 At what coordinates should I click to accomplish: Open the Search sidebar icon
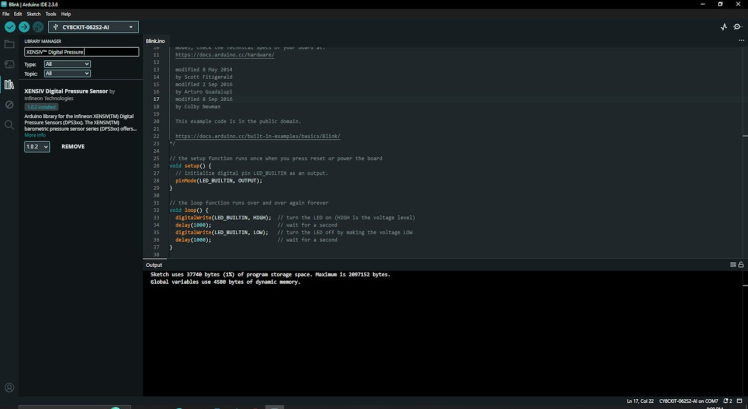(x=9, y=125)
